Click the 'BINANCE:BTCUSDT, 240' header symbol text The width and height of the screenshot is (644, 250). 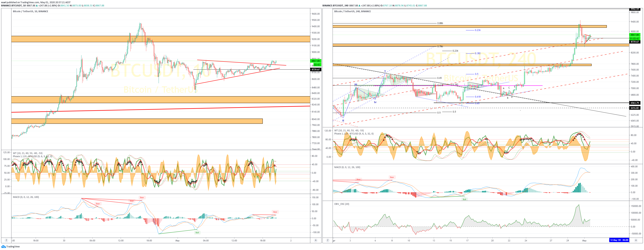click(x=335, y=5)
